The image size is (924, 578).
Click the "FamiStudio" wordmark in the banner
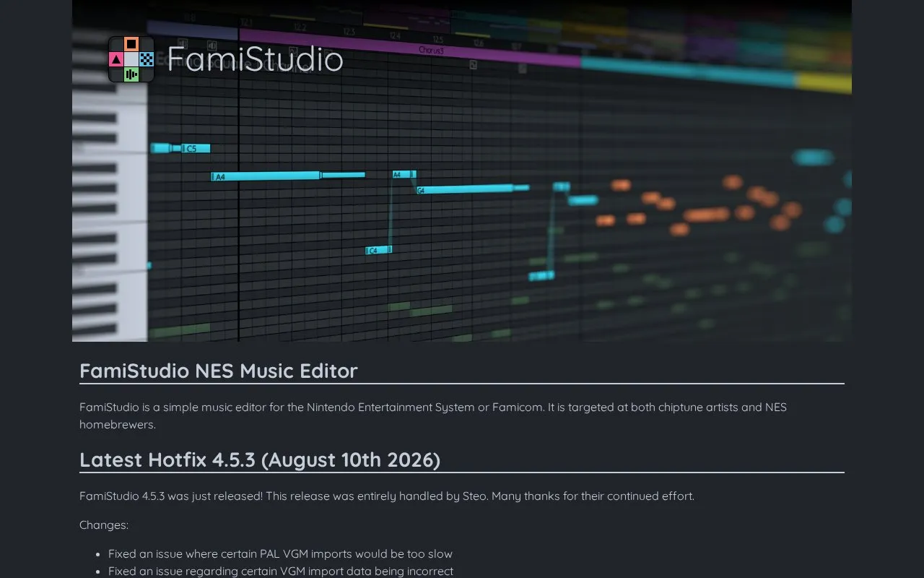255,59
